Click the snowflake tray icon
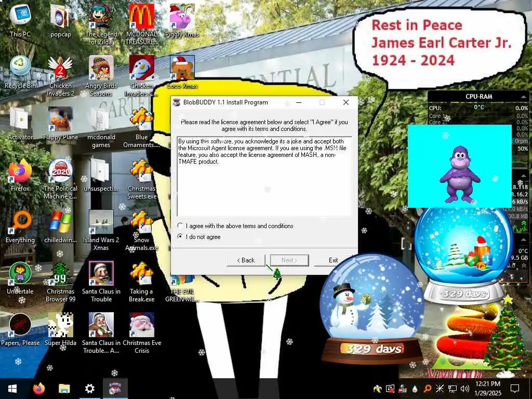Image resolution: width=532 pixels, height=399 pixels. pos(440,389)
